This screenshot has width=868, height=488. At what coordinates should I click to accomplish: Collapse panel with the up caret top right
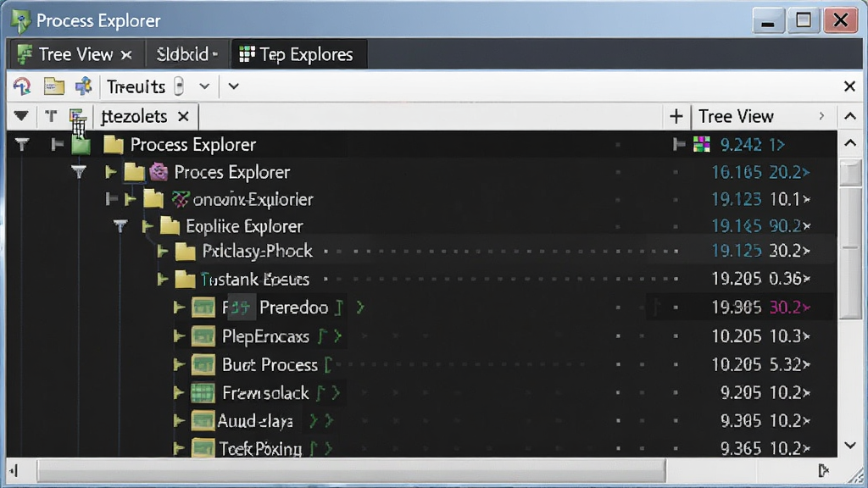[x=849, y=116]
